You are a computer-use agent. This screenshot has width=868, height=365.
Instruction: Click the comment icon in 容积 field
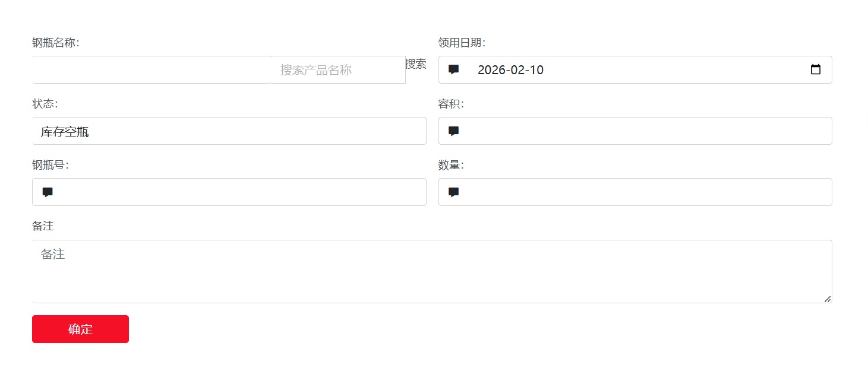453,131
